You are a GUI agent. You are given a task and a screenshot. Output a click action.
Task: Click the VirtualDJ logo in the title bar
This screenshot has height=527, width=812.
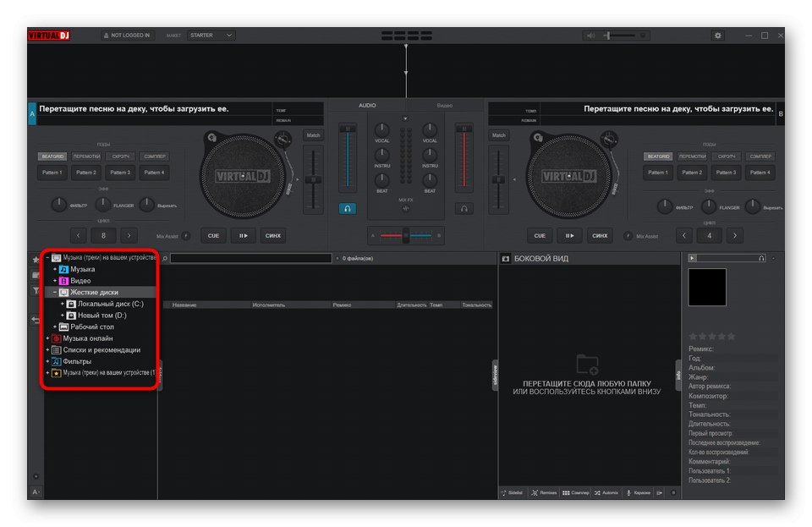[49, 36]
